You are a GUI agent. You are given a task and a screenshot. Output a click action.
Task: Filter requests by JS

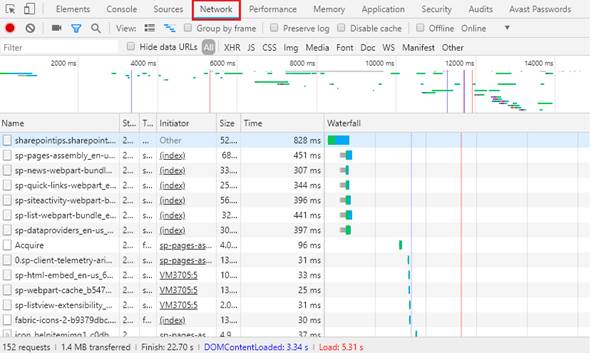pyautogui.click(x=251, y=48)
